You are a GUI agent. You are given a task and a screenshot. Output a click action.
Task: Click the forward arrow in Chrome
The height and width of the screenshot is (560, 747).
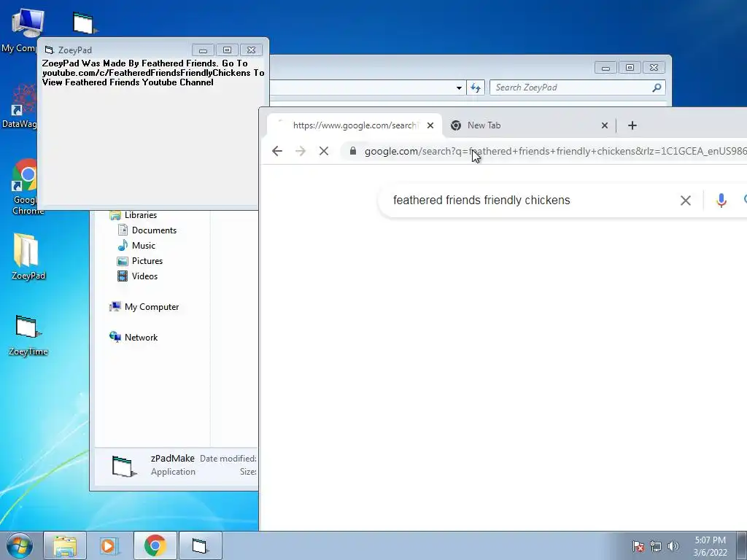[300, 151]
